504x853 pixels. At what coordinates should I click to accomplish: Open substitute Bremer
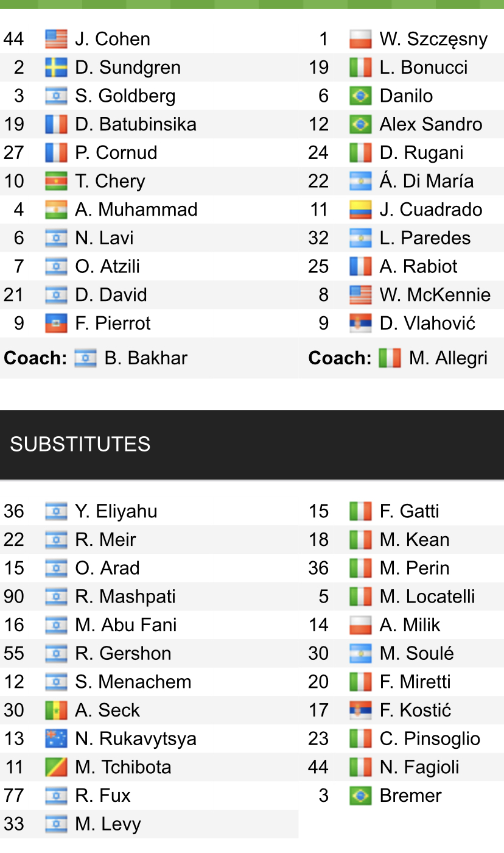(410, 796)
